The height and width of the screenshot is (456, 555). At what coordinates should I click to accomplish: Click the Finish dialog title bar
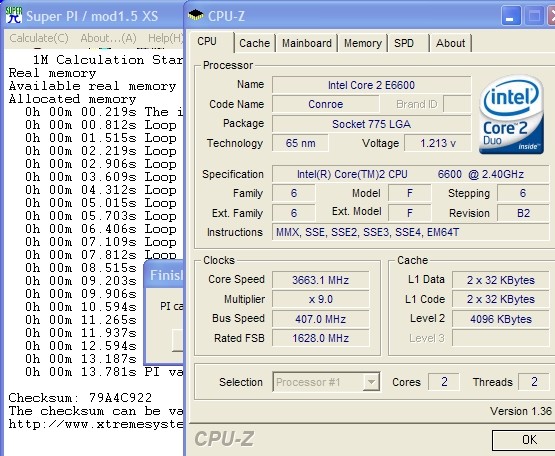(164, 275)
